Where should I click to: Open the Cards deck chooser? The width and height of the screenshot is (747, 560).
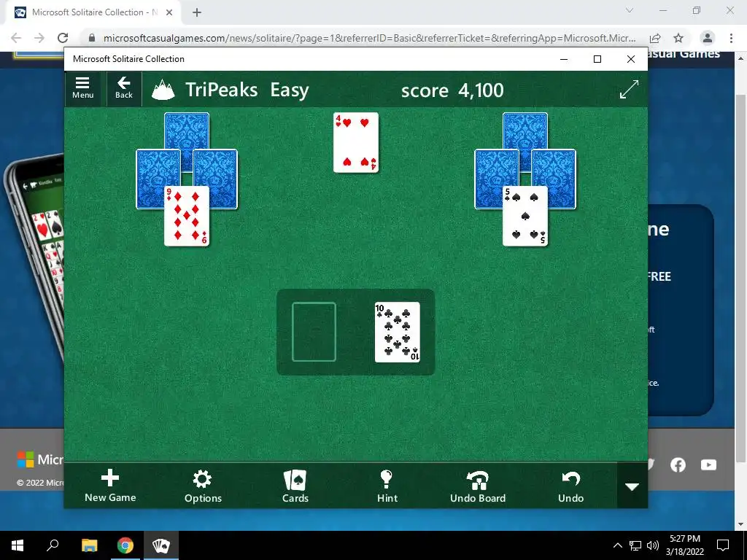pyautogui.click(x=295, y=486)
